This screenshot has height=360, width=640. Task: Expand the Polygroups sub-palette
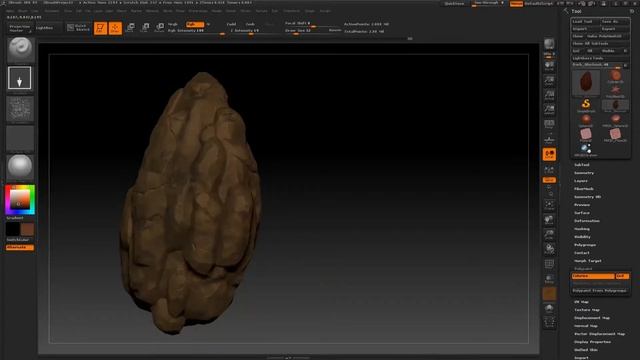click(x=585, y=245)
